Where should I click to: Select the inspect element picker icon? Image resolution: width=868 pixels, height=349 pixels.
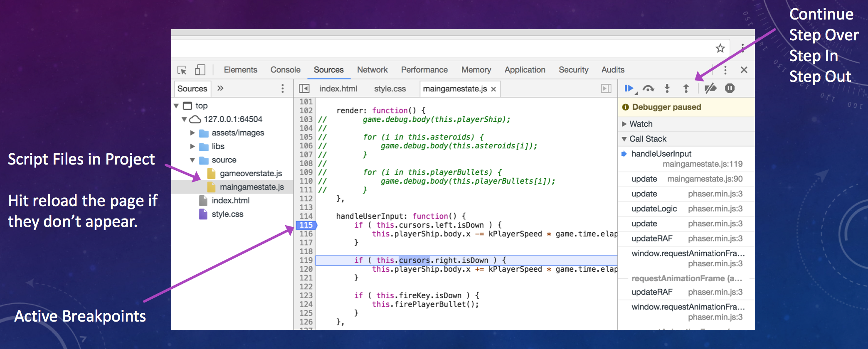click(x=182, y=70)
